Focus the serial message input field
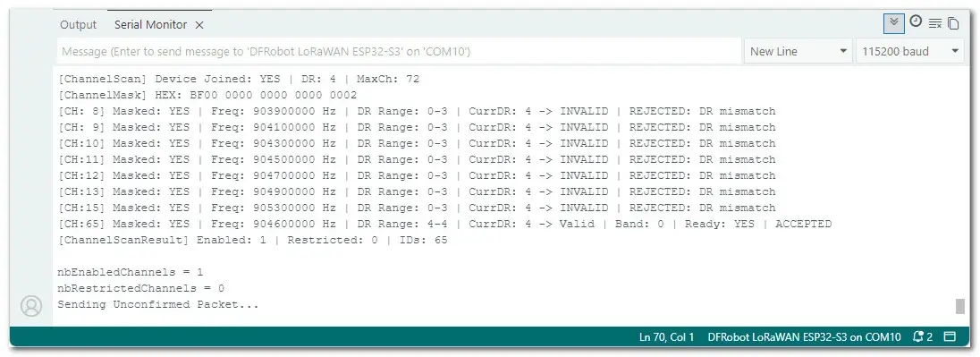Image resolution: width=980 pixels, height=357 pixels. [399, 51]
